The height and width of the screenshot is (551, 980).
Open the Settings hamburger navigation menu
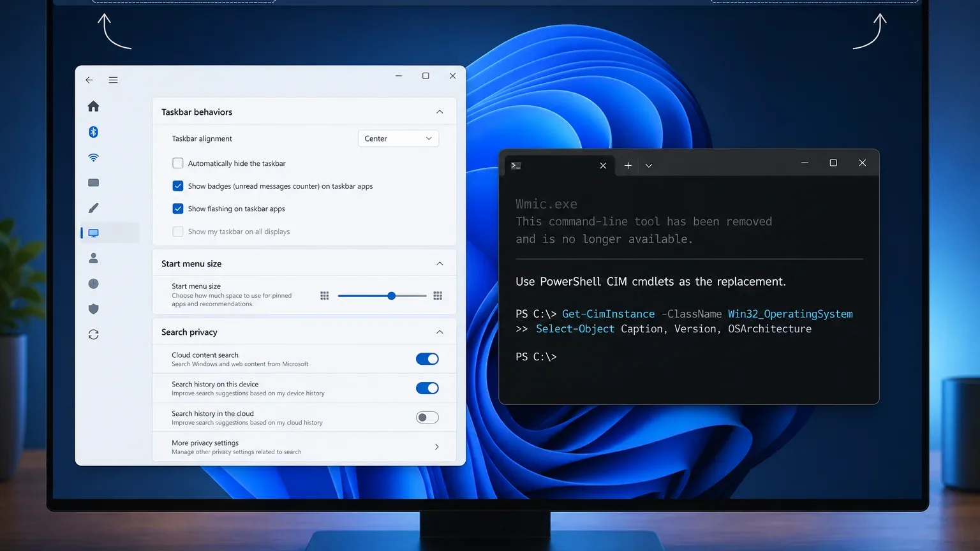[x=113, y=80]
